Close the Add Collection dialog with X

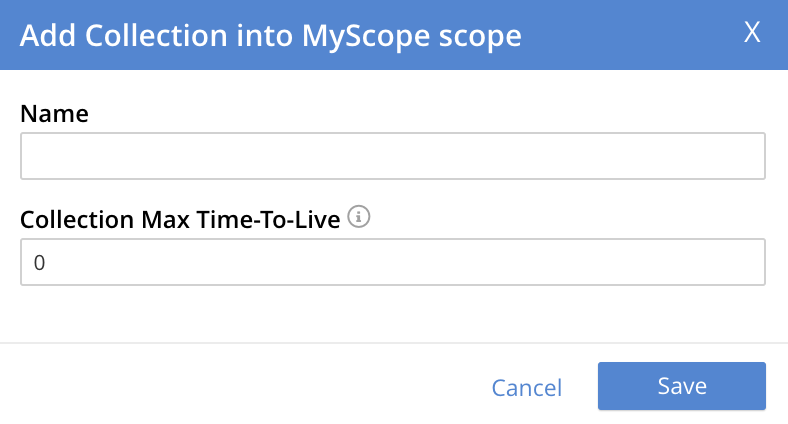(x=752, y=33)
